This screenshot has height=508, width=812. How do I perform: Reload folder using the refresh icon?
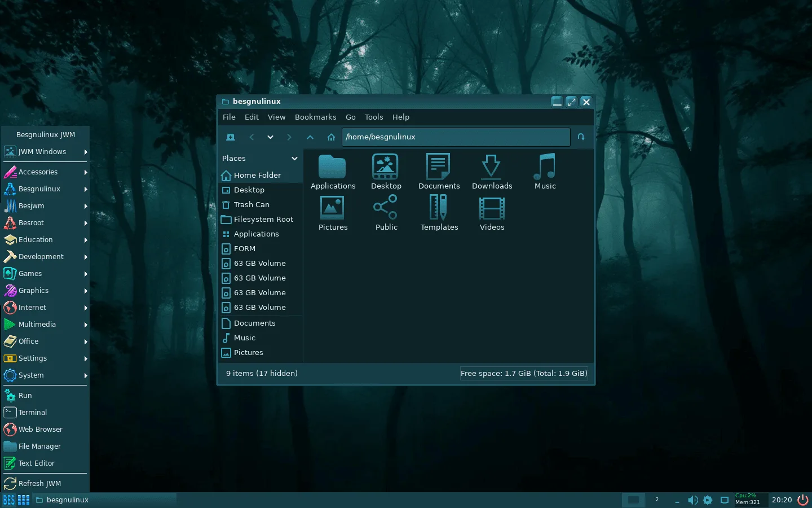pos(581,137)
